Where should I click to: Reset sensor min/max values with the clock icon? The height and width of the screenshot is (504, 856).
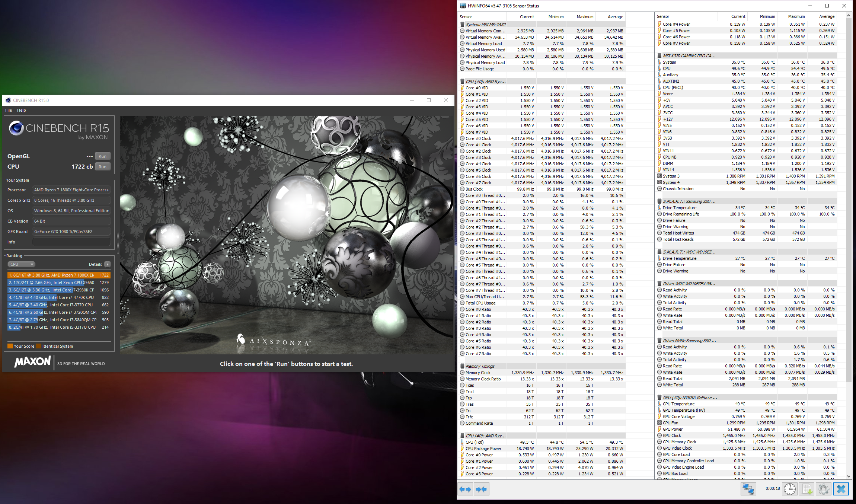(789, 489)
